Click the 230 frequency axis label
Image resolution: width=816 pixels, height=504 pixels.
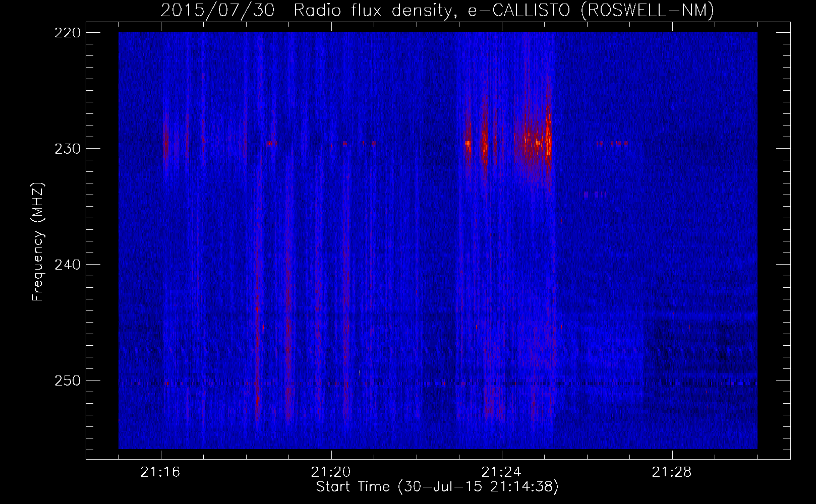(67, 149)
